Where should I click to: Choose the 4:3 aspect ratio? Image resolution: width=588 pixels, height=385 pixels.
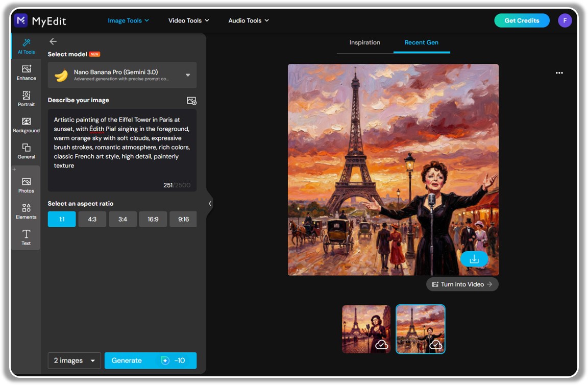pos(92,219)
